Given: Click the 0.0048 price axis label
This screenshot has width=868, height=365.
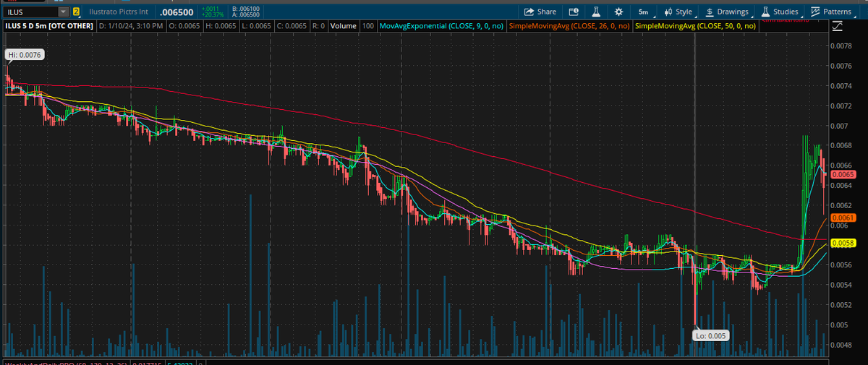Looking at the screenshot, I should (x=841, y=345).
